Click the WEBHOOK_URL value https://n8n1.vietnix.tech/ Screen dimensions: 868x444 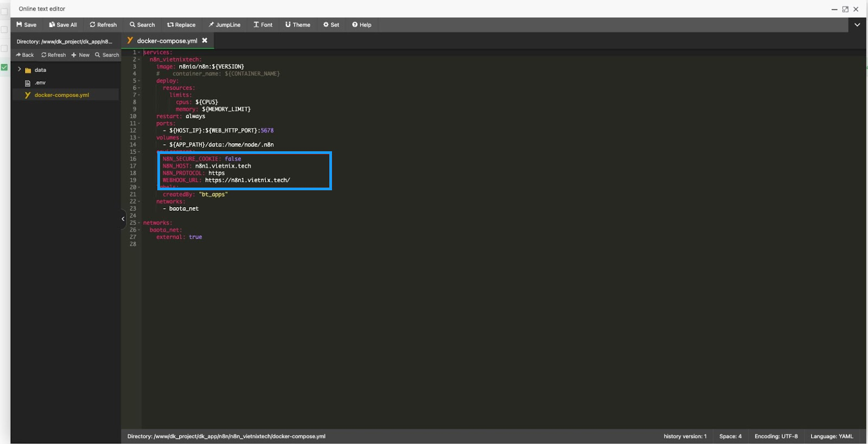[x=247, y=180]
